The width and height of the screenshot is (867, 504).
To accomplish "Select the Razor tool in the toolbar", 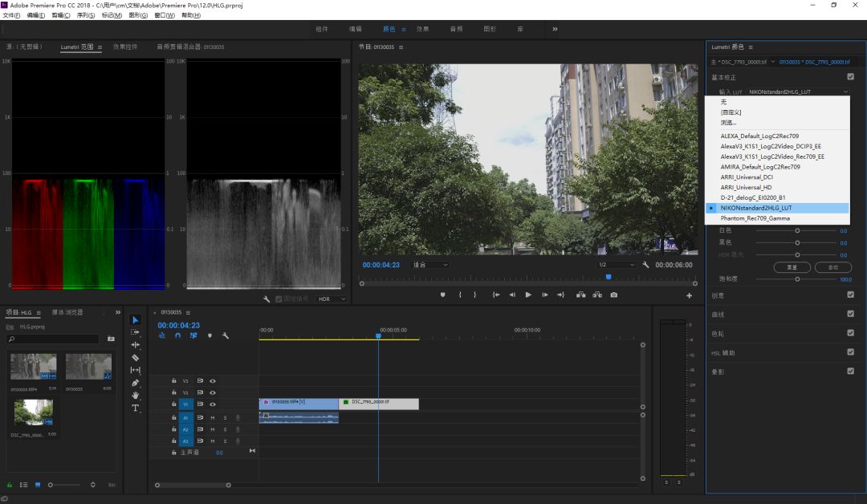I will pos(135,358).
